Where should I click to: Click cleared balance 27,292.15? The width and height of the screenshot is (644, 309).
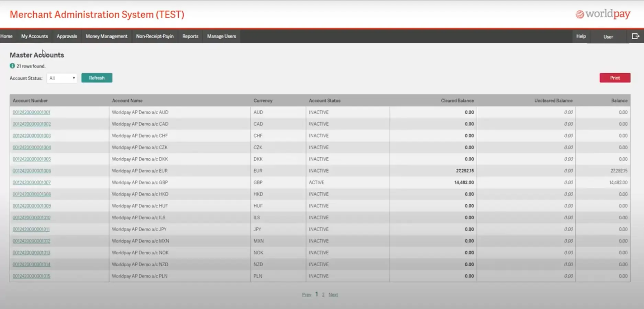(x=465, y=171)
